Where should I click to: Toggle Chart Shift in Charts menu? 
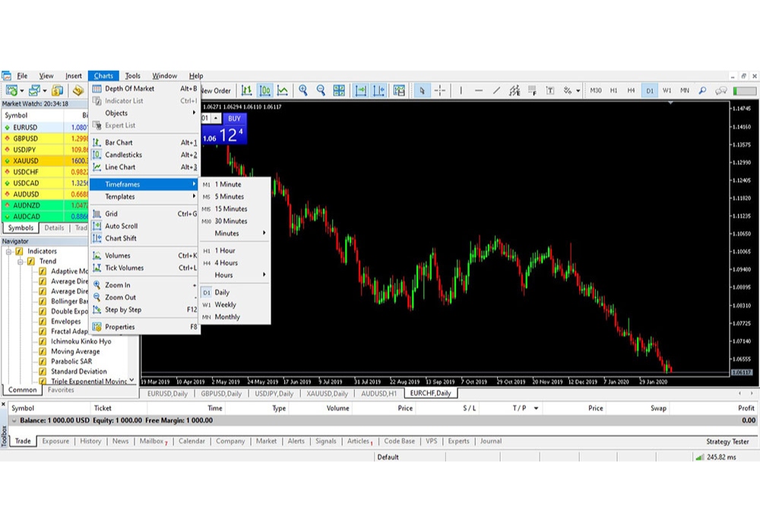click(x=145, y=239)
